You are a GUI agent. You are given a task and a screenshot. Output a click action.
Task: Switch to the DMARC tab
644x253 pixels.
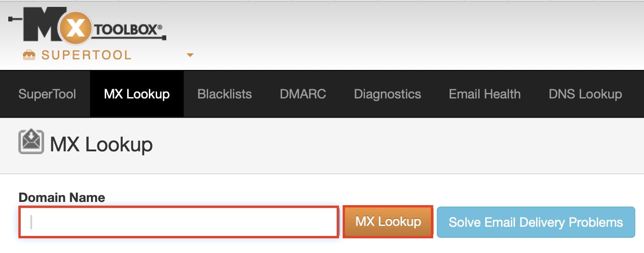[303, 94]
